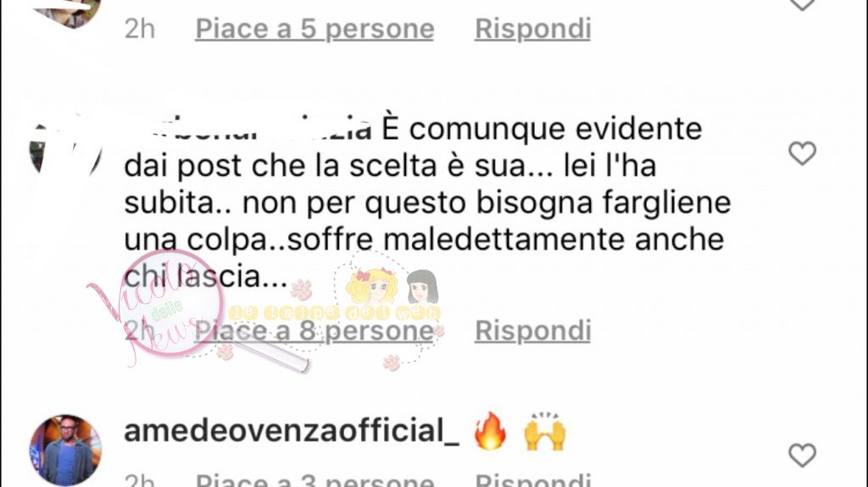Click 'Rispondi' next to 8 likes
This screenshot has width=868, height=487.
coord(533,331)
